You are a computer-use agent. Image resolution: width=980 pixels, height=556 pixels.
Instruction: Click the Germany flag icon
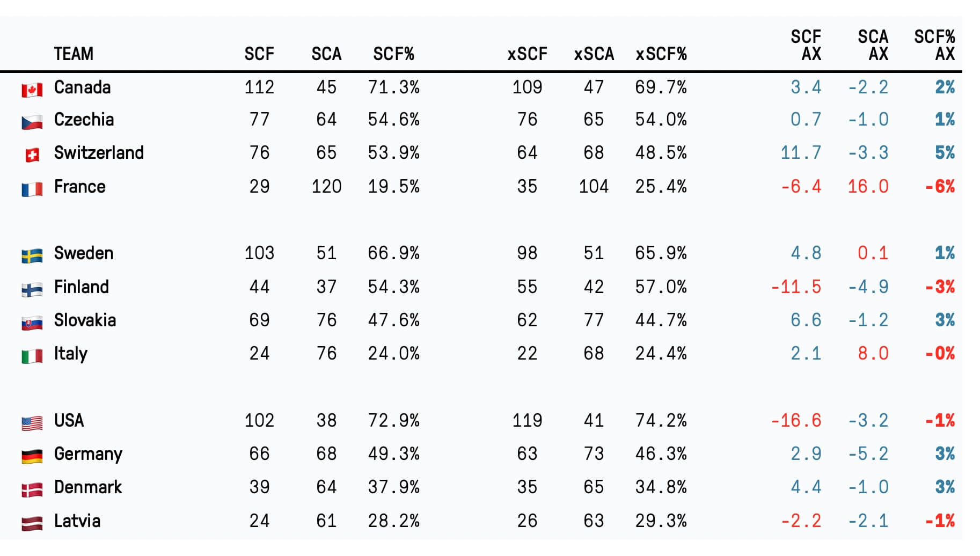(x=32, y=457)
